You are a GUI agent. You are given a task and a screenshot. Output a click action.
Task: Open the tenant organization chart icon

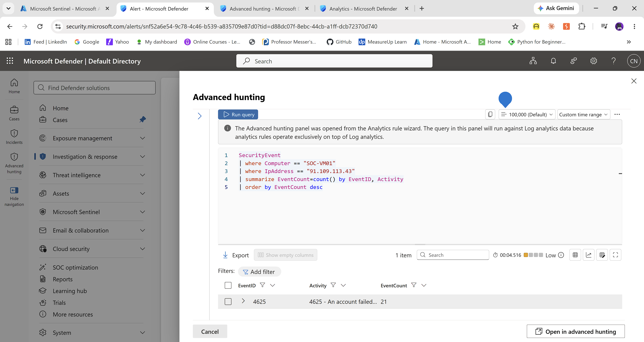pyautogui.click(x=533, y=61)
